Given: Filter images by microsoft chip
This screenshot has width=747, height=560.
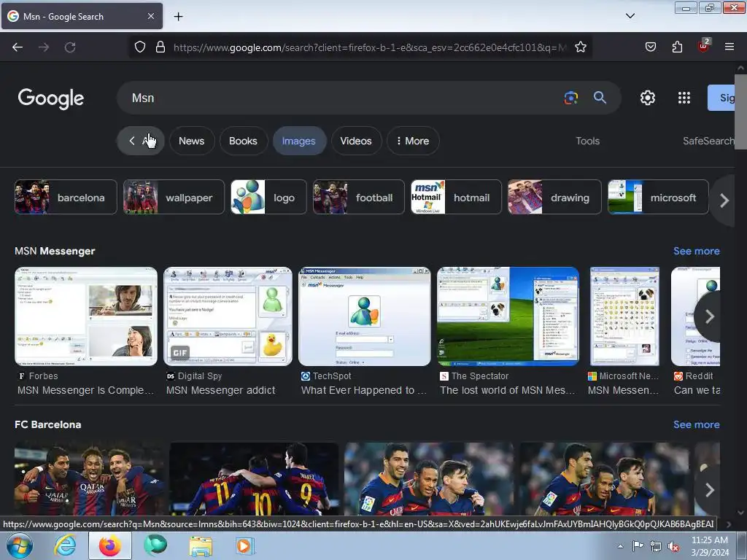Looking at the screenshot, I should pyautogui.click(x=658, y=197).
